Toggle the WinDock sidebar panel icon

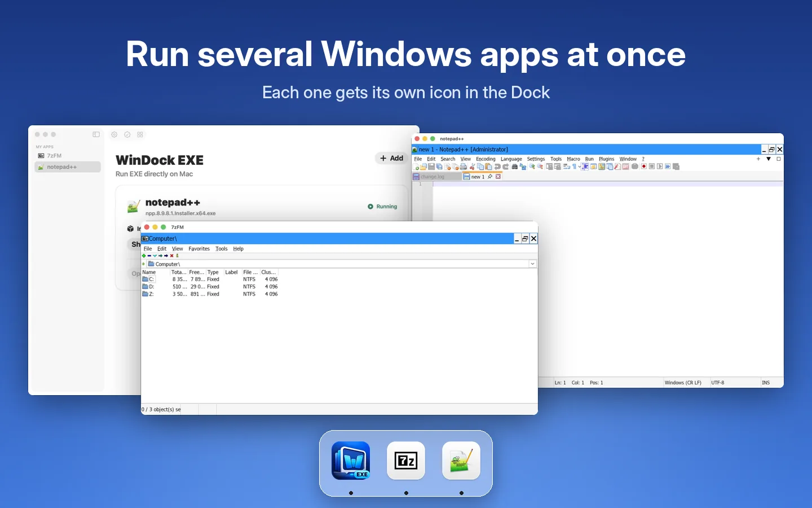coord(96,134)
